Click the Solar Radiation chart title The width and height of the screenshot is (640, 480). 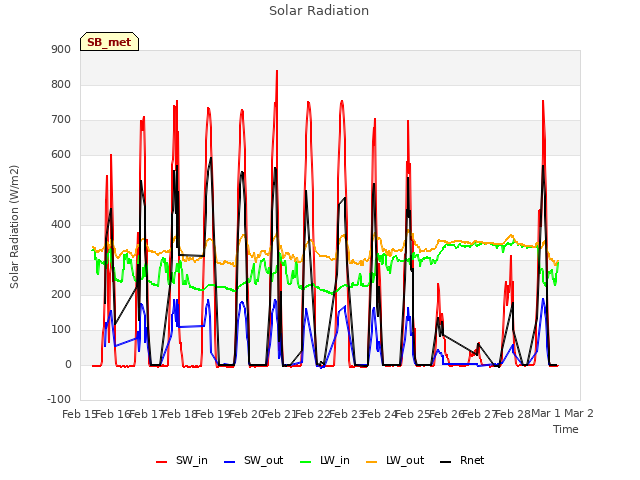pos(319,11)
